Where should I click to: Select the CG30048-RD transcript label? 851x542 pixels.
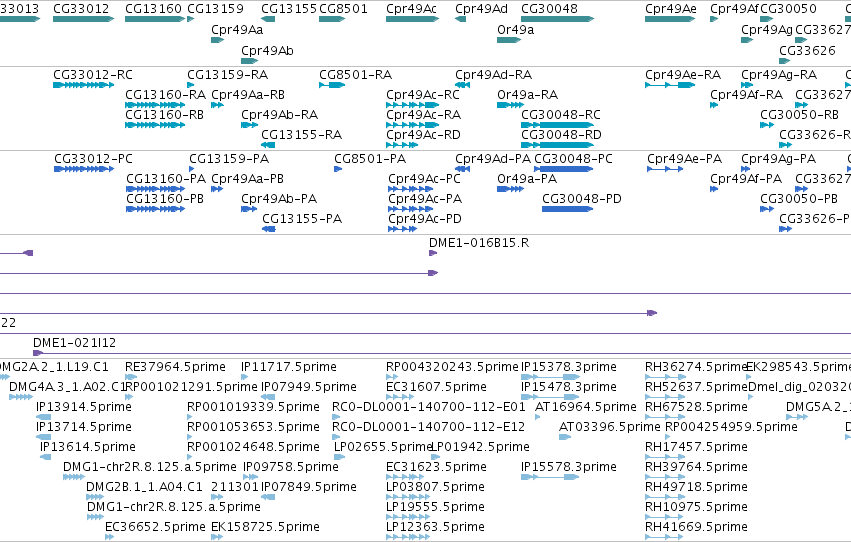561,135
